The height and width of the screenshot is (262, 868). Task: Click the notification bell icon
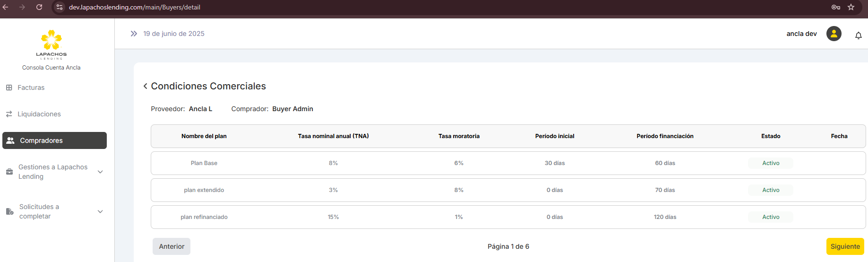pos(858,35)
